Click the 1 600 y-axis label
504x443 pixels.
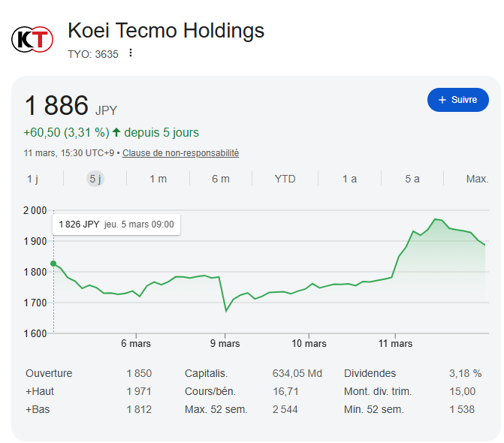(35, 333)
